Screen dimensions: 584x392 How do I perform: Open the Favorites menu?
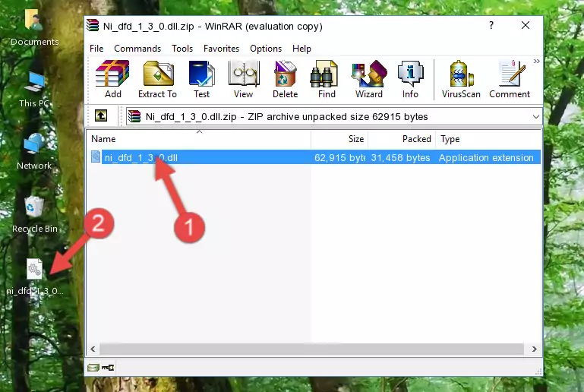tap(221, 49)
